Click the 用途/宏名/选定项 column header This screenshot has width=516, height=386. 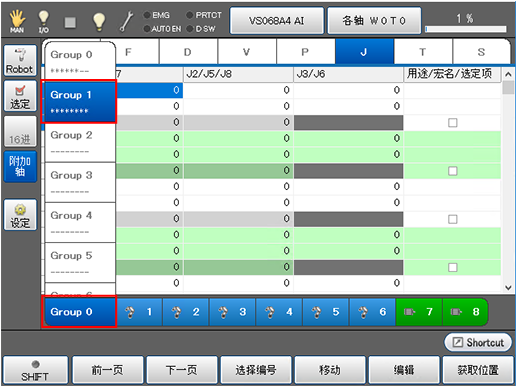pos(452,74)
